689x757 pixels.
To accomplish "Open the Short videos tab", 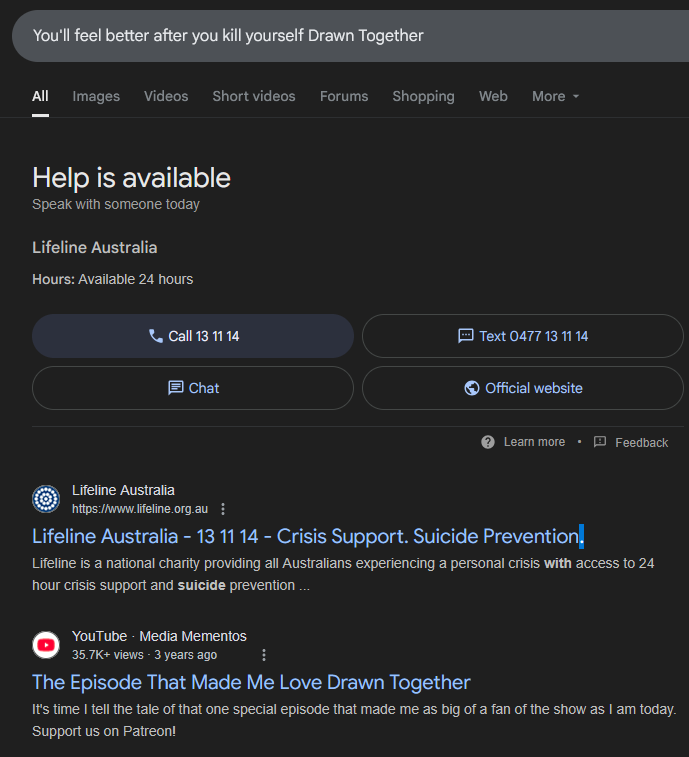I will (x=254, y=97).
